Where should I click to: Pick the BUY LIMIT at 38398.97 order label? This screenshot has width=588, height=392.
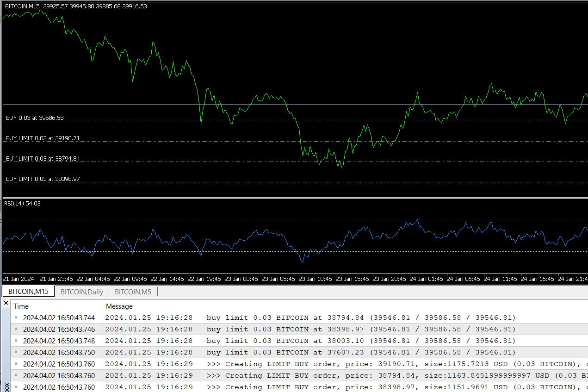[x=43, y=179]
